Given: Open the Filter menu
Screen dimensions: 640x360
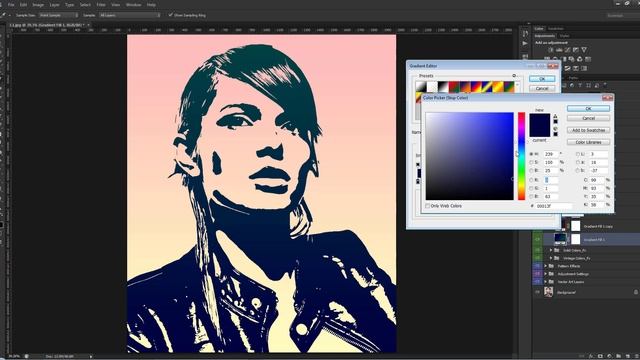Looking at the screenshot, I should click(x=101, y=5).
